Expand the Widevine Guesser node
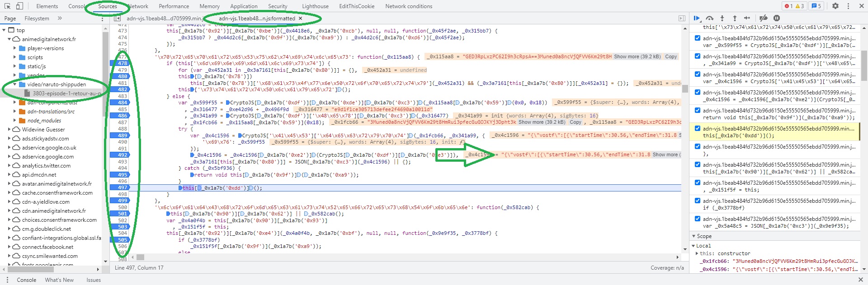This screenshot has height=285, width=868. pos(9,130)
